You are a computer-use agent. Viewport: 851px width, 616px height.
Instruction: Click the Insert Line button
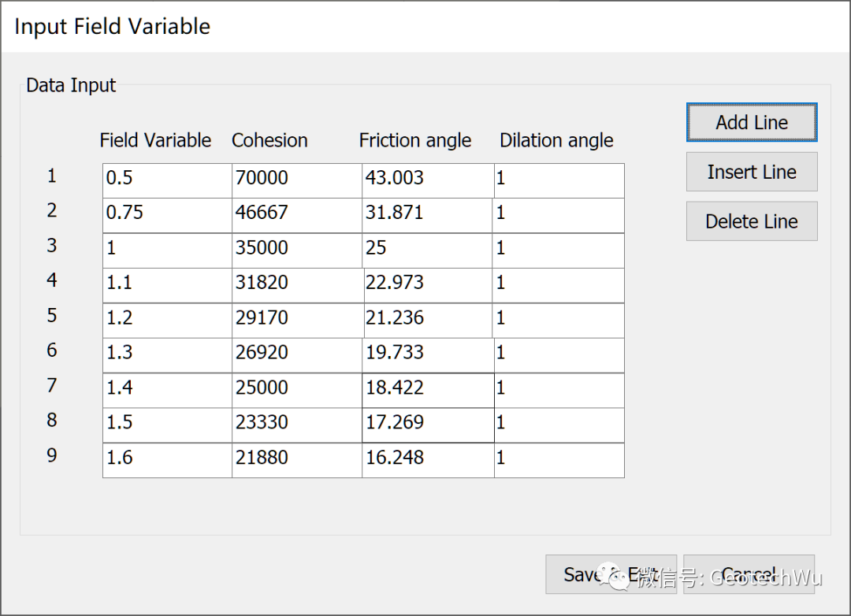(x=752, y=172)
